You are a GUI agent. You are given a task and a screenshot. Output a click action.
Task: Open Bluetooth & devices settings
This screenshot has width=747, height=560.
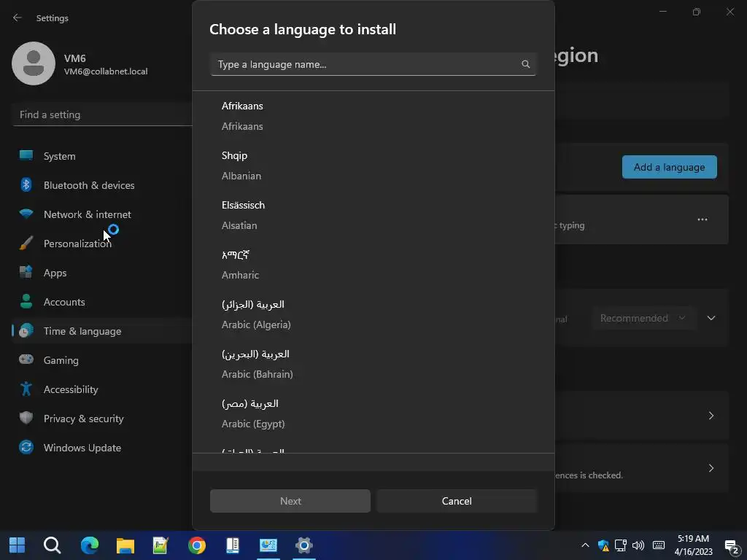[102, 185]
